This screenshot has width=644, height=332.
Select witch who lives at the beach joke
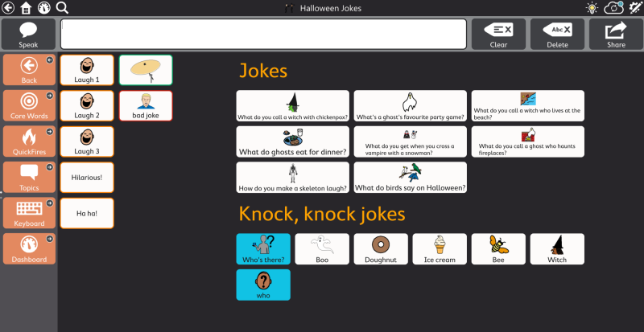coord(528,105)
